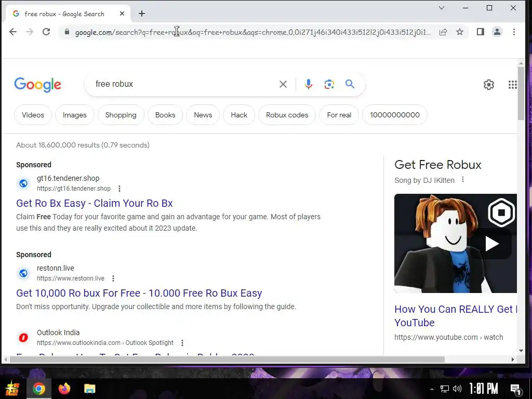Play the Get Free Robux video thumbnail

click(455, 243)
